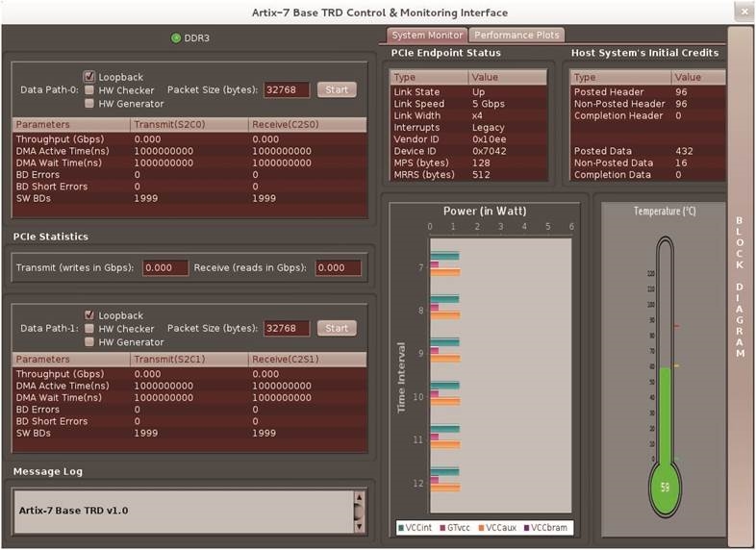Screen dimensions: 756x550
Task: Select MPS (bytes) row
Action: pos(468,162)
